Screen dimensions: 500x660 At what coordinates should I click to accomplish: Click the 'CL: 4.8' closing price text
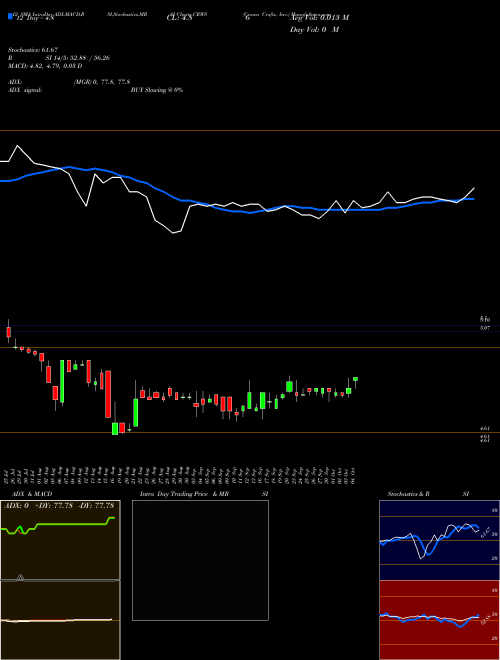[x=179, y=17]
